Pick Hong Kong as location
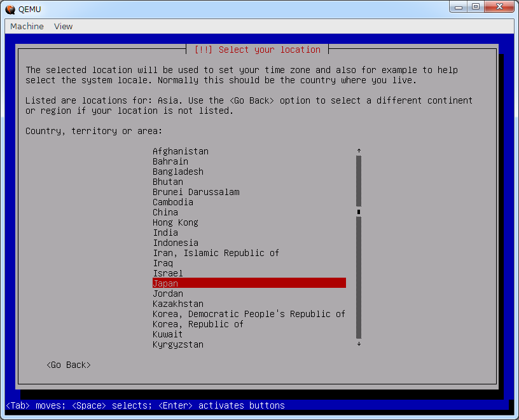This screenshot has height=420, width=519. (x=175, y=222)
